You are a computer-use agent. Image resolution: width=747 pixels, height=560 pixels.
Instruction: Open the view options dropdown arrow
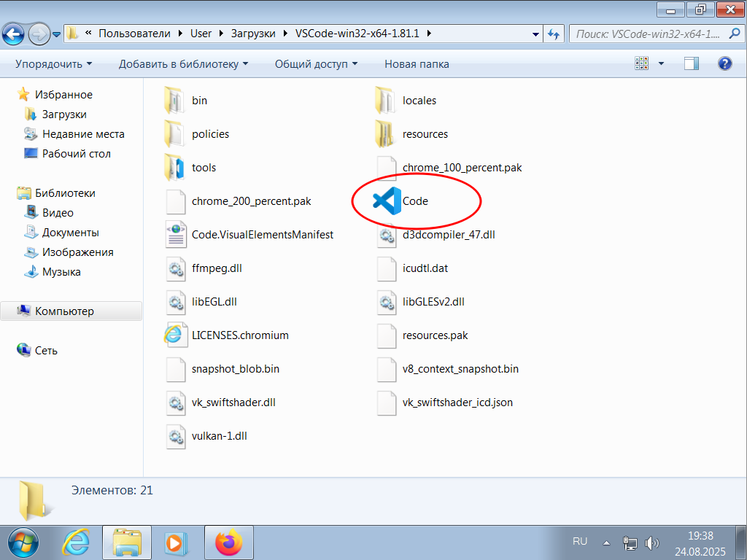coord(661,64)
